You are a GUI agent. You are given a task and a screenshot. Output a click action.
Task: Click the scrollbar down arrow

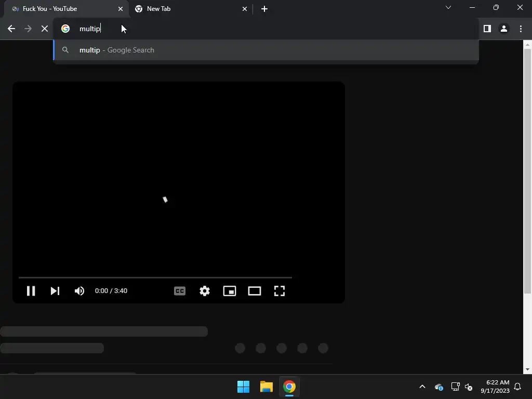click(527, 369)
